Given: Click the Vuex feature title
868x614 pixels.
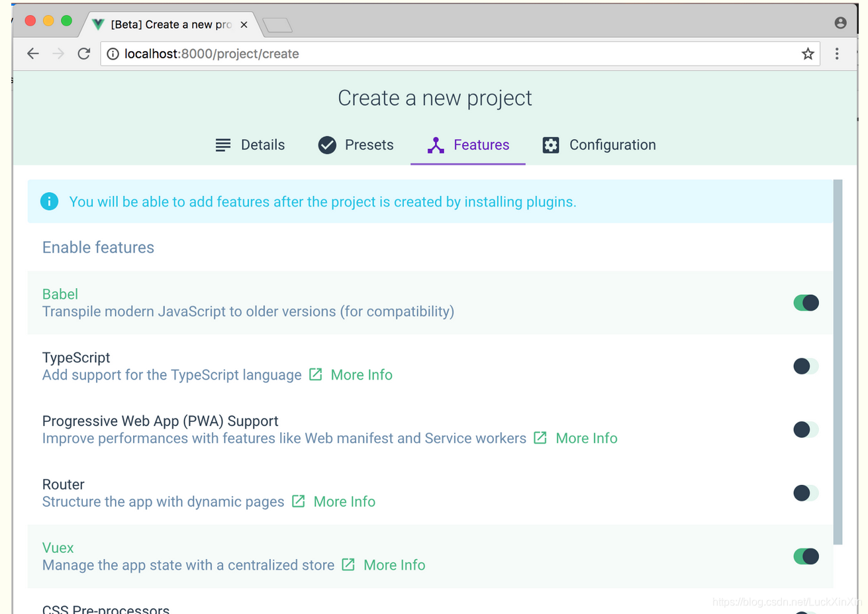Looking at the screenshot, I should [x=58, y=548].
